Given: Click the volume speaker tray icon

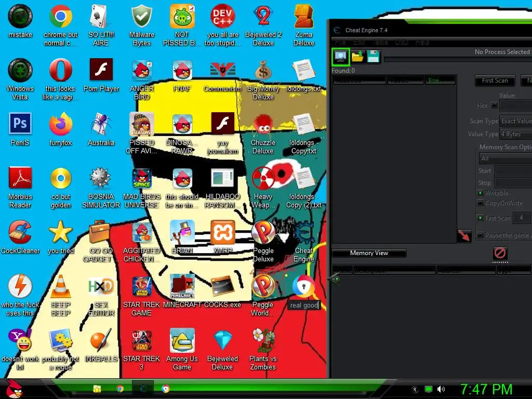Looking at the screenshot, I should [441, 389].
